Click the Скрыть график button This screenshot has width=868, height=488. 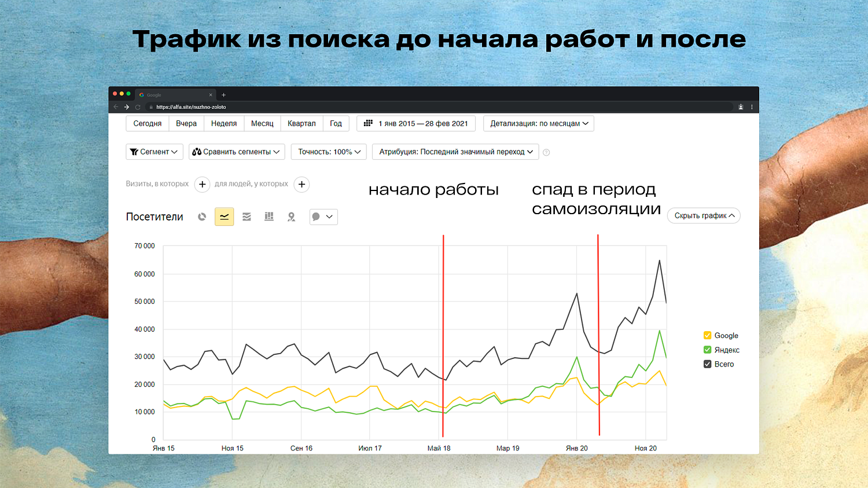click(703, 215)
